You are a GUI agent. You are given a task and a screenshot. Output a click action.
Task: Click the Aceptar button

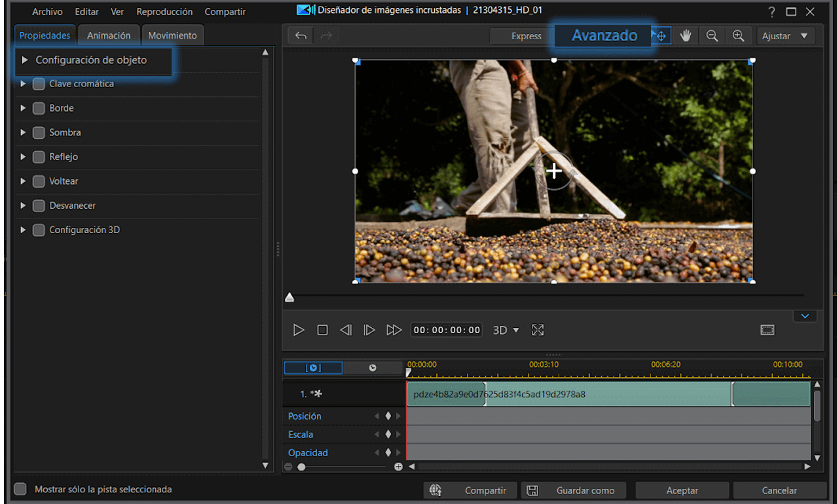(682, 490)
